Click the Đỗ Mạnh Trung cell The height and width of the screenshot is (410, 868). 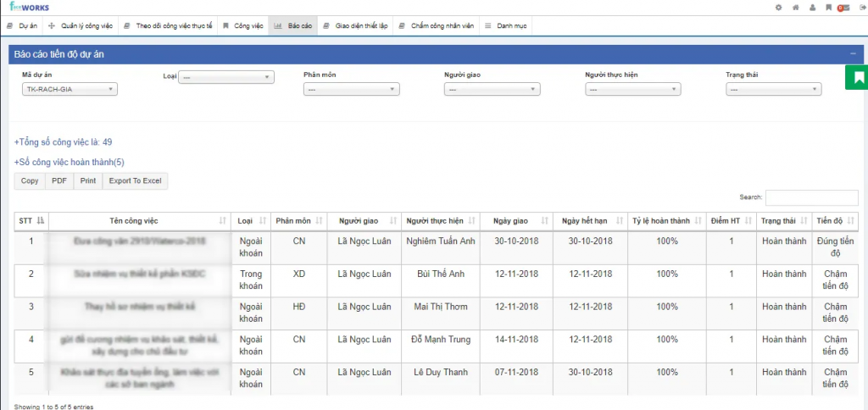tap(441, 346)
